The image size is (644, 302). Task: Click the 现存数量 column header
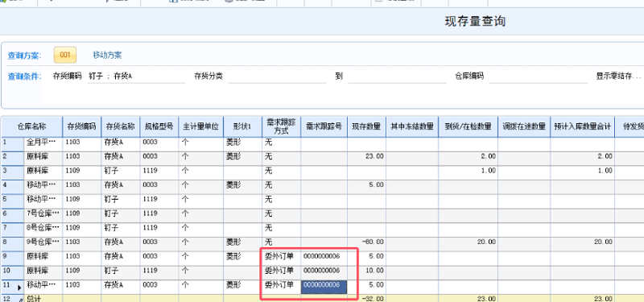click(x=366, y=126)
